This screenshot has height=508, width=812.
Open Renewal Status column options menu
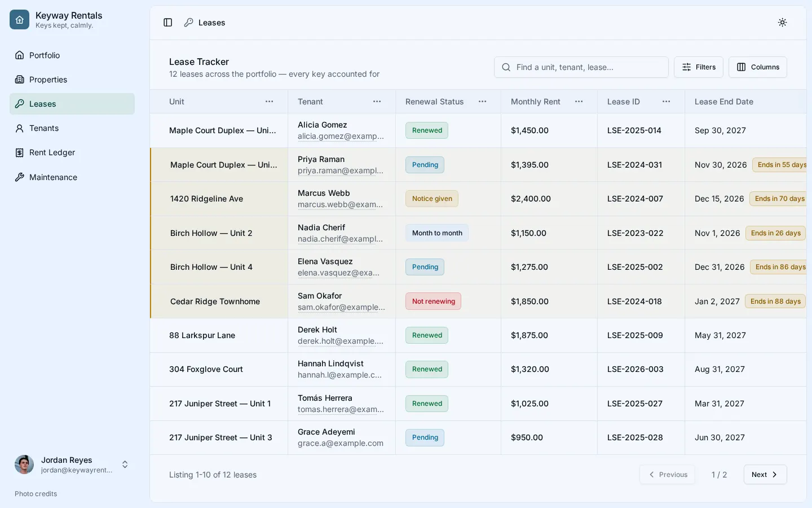(x=483, y=102)
